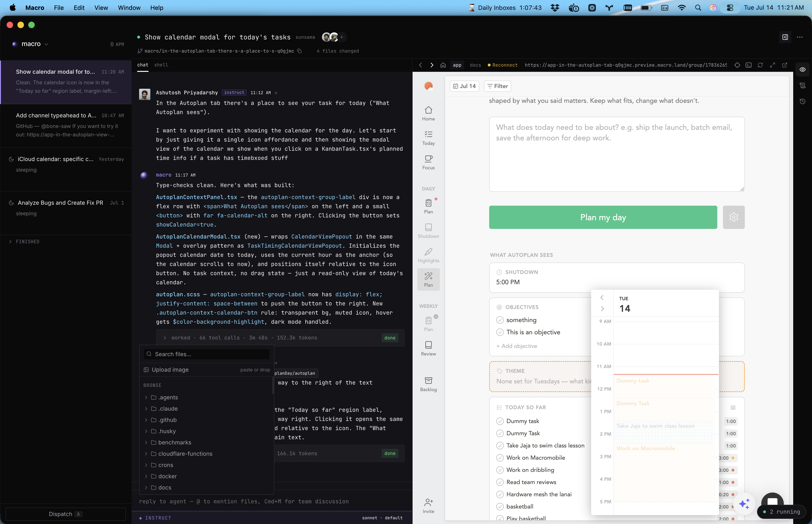The height and width of the screenshot is (524, 812).
Task: Open Plan my day settings gear
Action: tap(734, 217)
